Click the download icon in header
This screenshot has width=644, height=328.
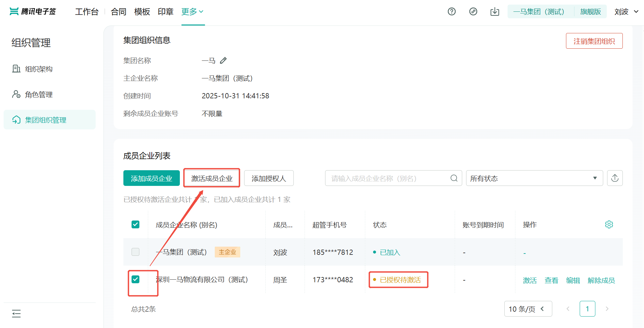click(495, 12)
